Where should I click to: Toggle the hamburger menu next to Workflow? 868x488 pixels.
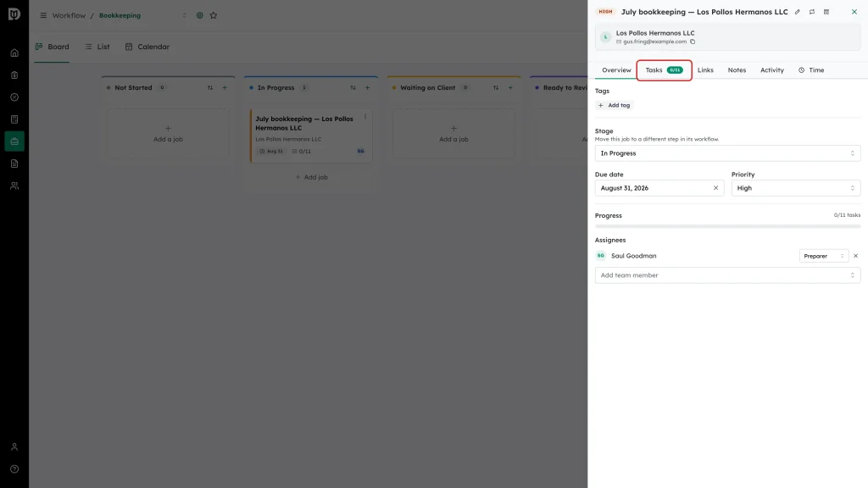pyautogui.click(x=43, y=15)
